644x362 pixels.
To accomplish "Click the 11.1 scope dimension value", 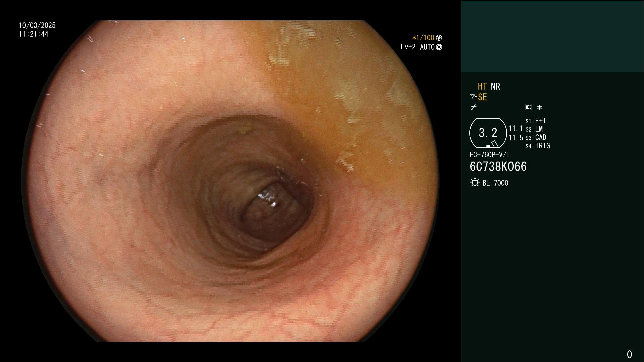I will [x=516, y=128].
